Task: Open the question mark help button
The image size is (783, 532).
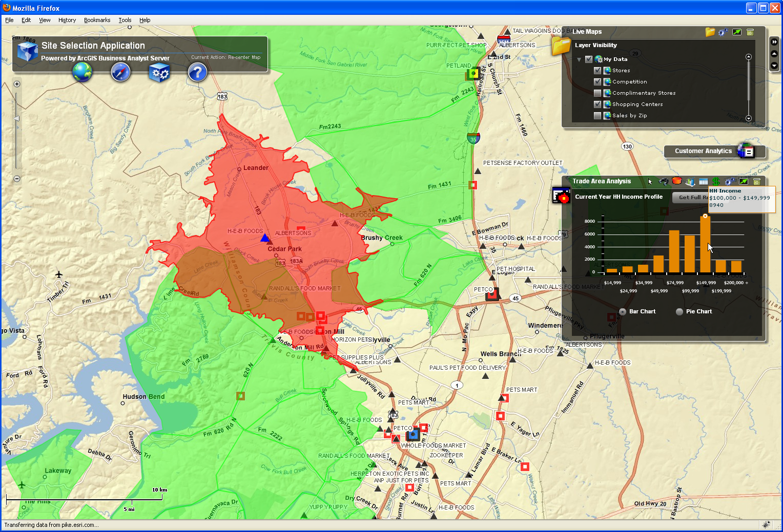Action: click(x=197, y=73)
